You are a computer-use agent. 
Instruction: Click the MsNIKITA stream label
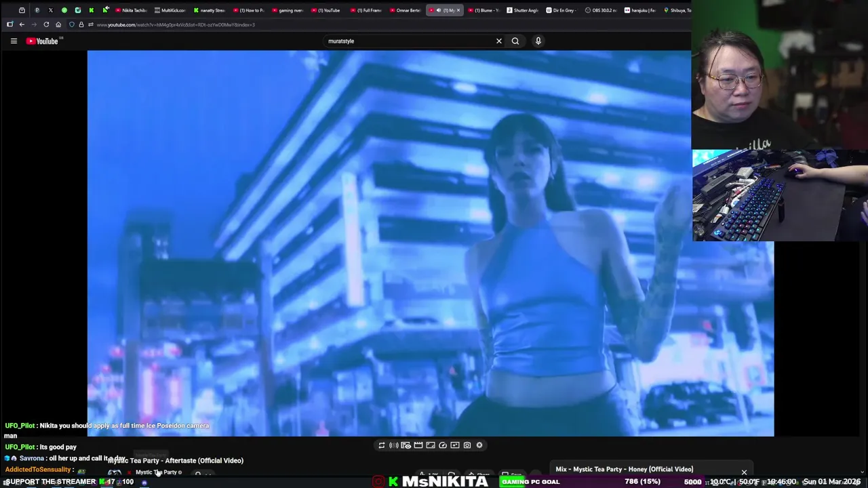pos(445,482)
